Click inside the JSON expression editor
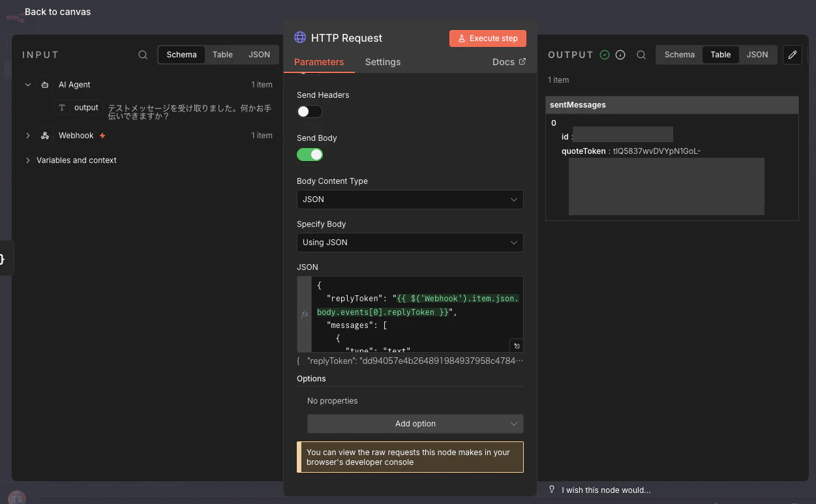 click(417, 314)
